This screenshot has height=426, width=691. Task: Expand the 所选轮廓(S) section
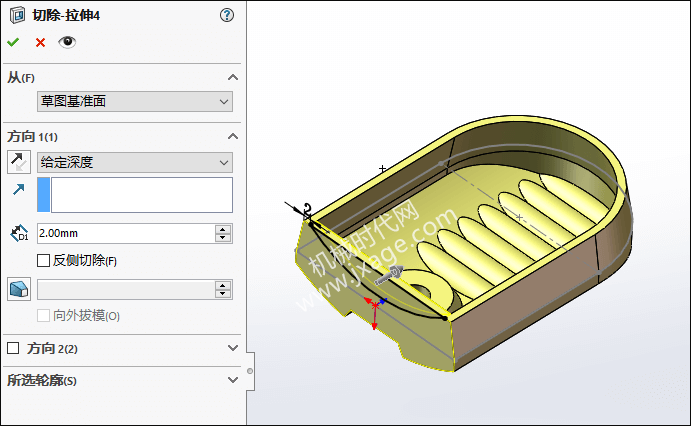pos(233,380)
